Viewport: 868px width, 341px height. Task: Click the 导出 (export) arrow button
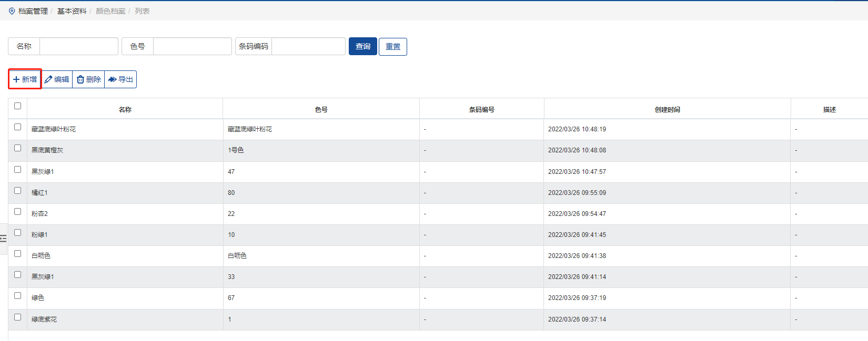[120, 79]
